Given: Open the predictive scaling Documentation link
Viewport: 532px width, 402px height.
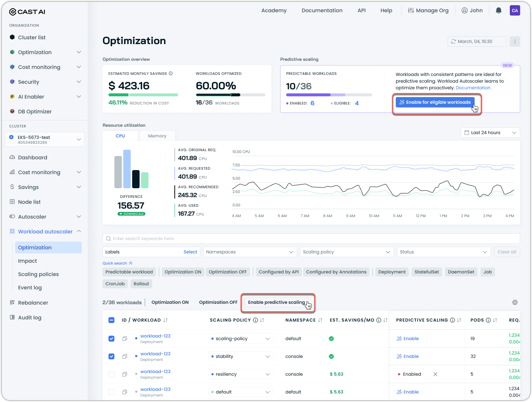Looking at the screenshot, I should [x=473, y=88].
